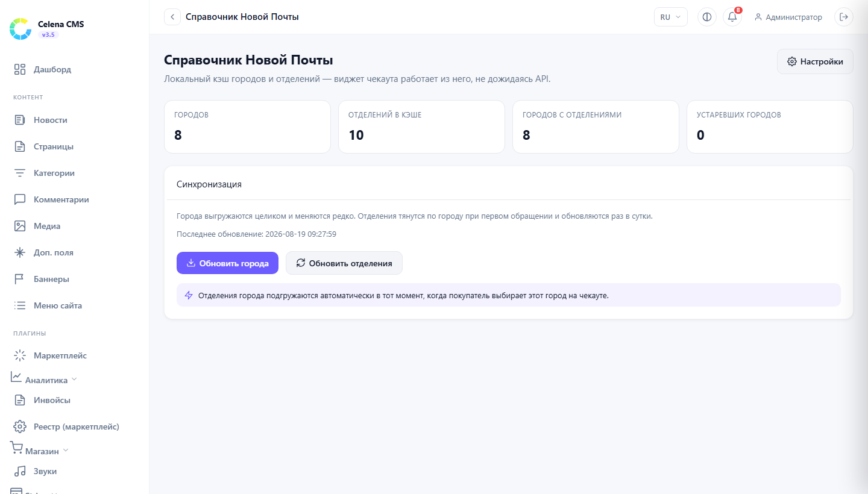The image size is (868, 494).
Task: Open the Страницы menu item
Action: 75,146
